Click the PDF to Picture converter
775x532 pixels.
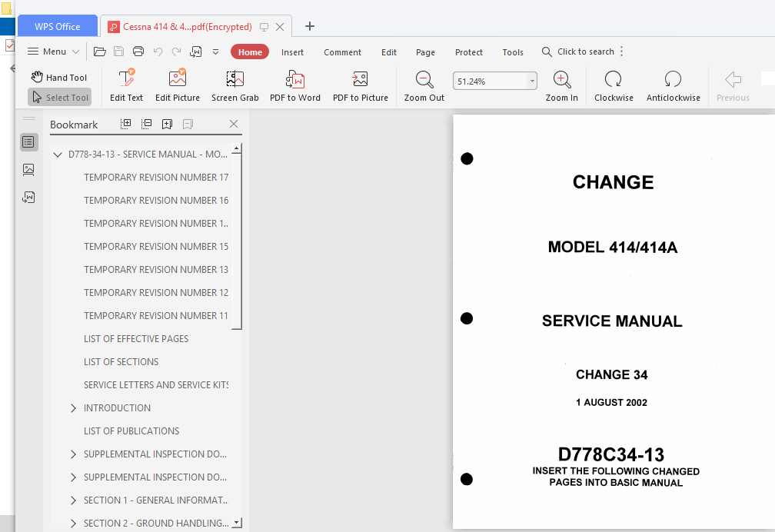(361, 85)
